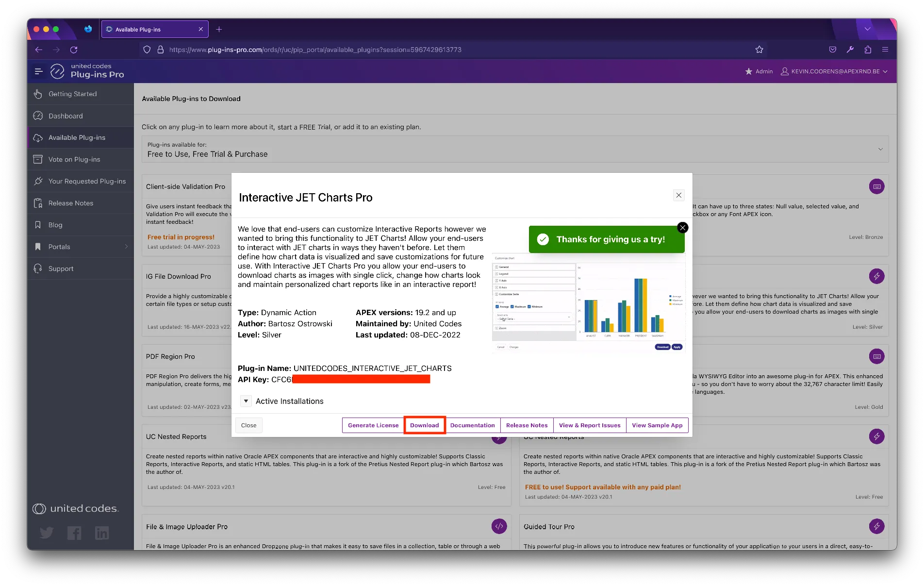Open the Client-side Validation Pro card
Image resolution: width=924 pixels, height=586 pixels.
tap(185, 186)
